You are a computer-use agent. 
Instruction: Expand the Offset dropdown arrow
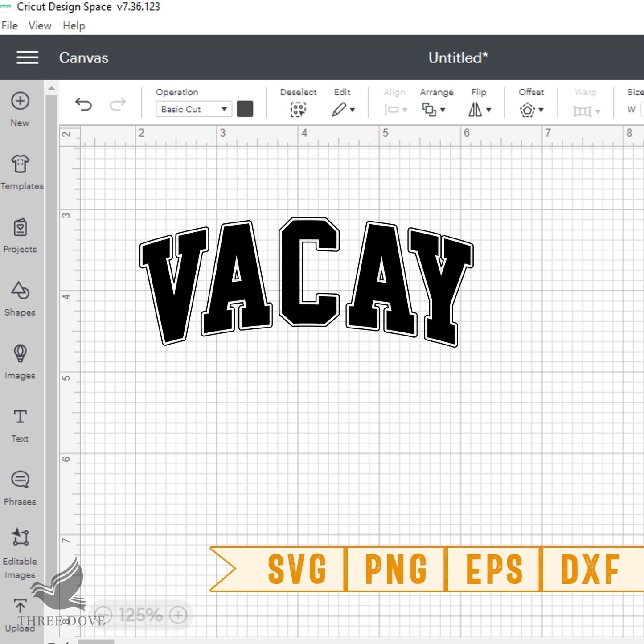tap(541, 110)
